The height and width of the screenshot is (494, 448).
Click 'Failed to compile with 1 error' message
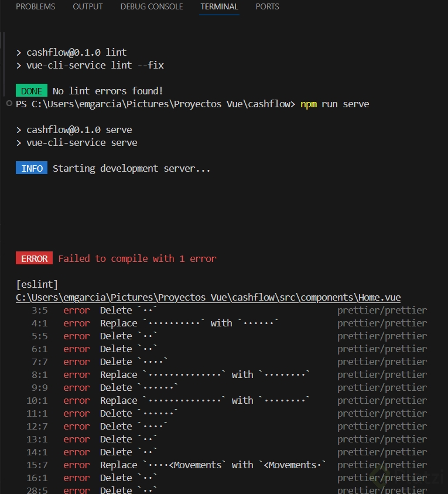click(x=137, y=259)
